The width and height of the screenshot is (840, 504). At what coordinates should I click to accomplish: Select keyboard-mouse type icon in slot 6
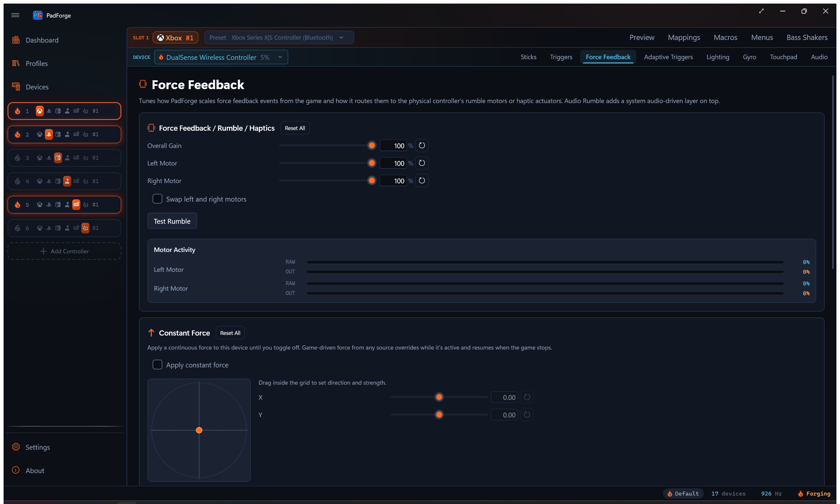click(x=76, y=228)
